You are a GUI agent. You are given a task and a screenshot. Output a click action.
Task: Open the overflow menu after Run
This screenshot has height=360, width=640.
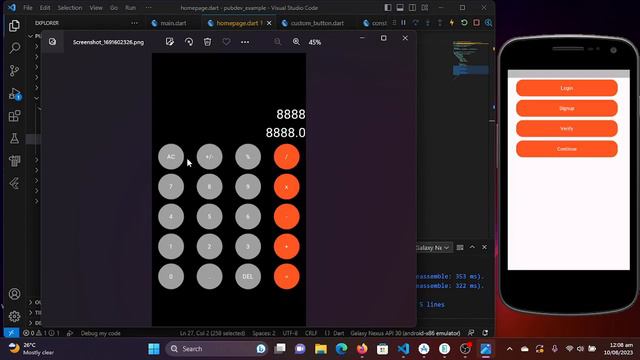[x=149, y=8]
